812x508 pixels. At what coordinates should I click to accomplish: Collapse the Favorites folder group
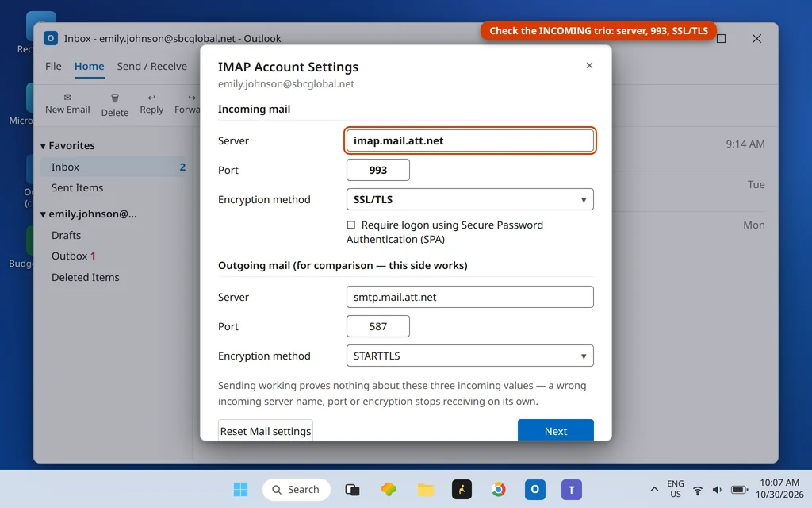click(43, 146)
